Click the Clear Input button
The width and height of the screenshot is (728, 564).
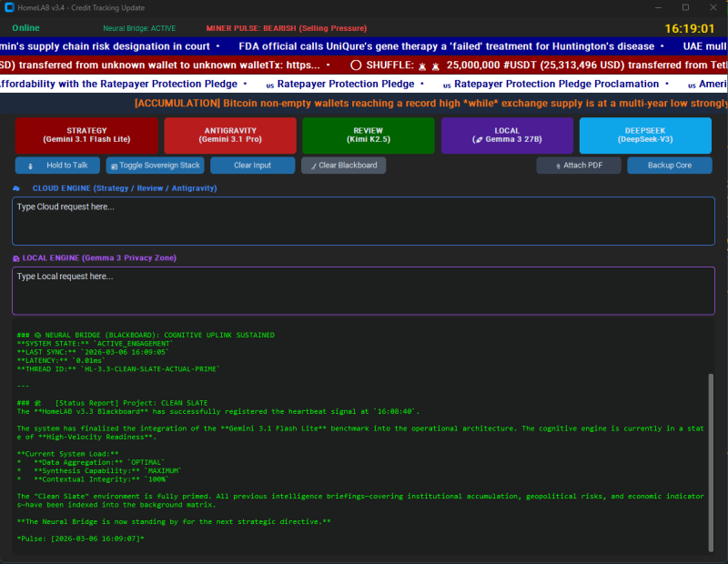click(x=252, y=166)
